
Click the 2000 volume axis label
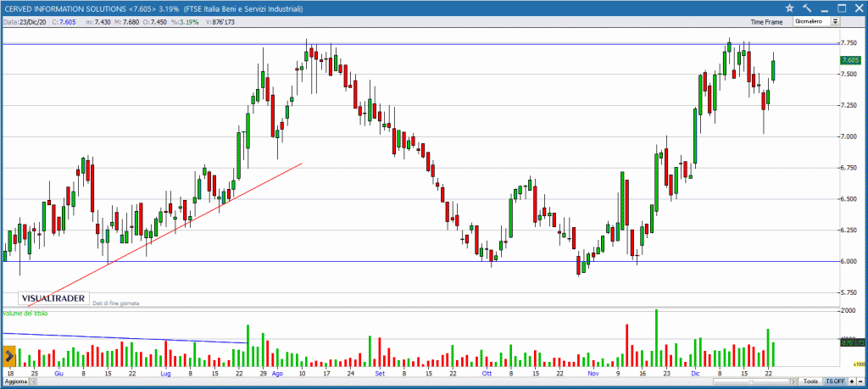click(x=849, y=312)
